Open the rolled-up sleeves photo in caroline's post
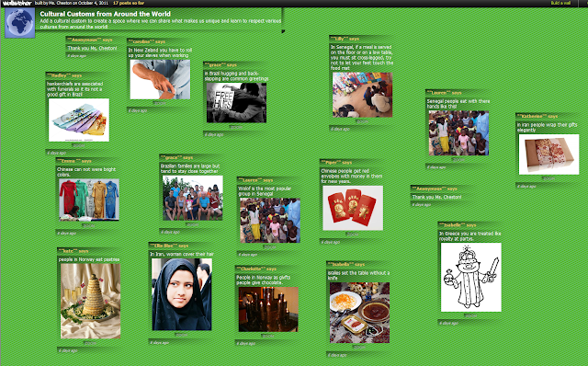 (160, 79)
